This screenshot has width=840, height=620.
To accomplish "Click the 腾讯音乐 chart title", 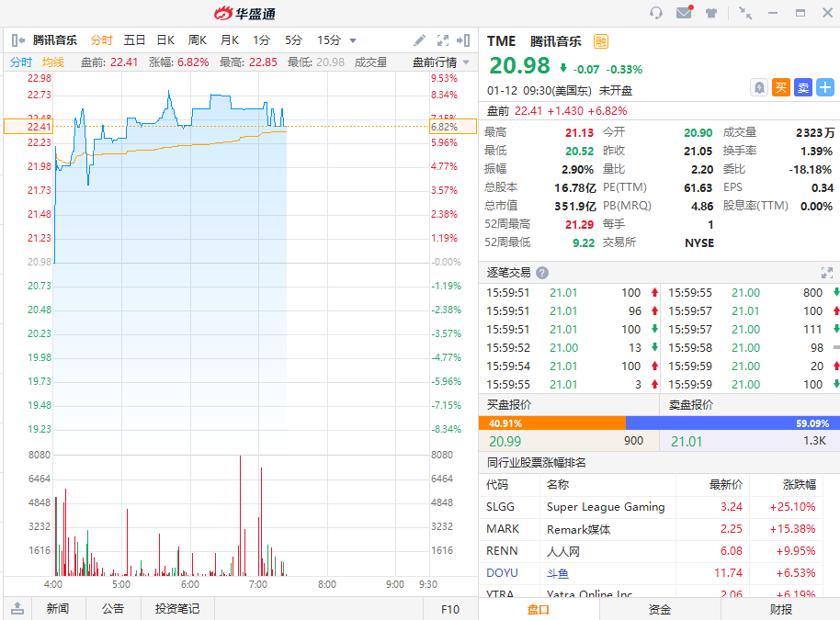I will (x=54, y=40).
